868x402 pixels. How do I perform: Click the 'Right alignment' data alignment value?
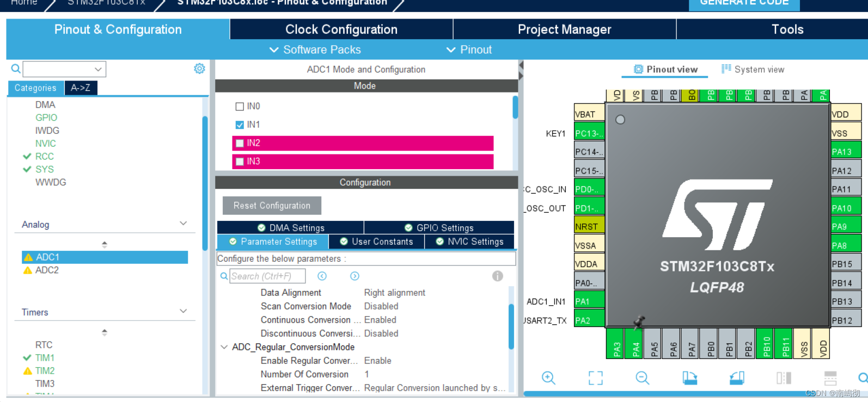(x=395, y=293)
